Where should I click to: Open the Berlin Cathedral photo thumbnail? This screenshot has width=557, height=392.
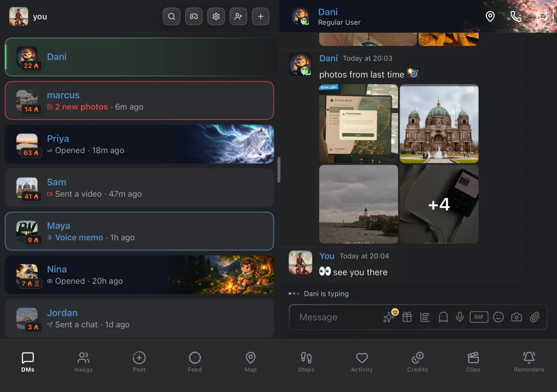(x=439, y=123)
